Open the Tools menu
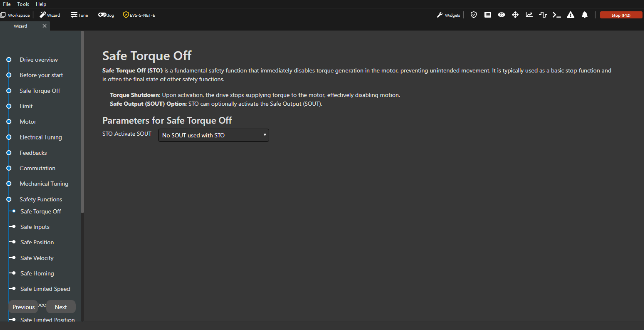Screen dimensions: 644x330 click(x=23, y=4)
